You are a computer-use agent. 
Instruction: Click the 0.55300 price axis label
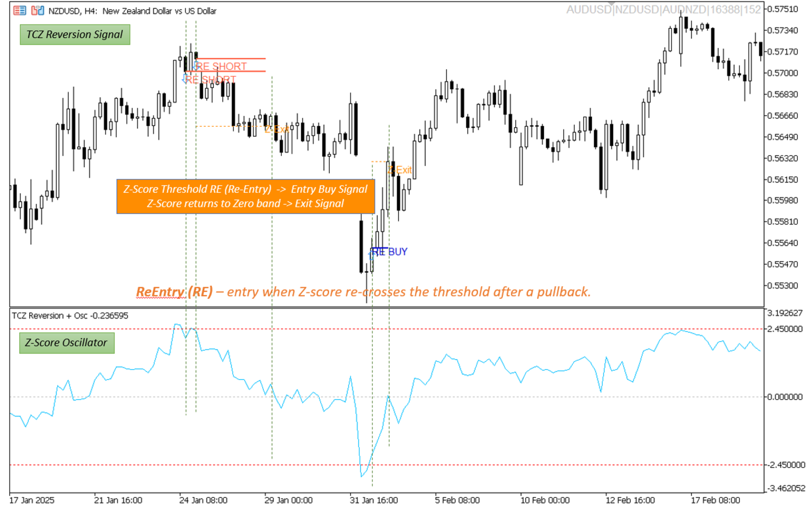(783, 286)
